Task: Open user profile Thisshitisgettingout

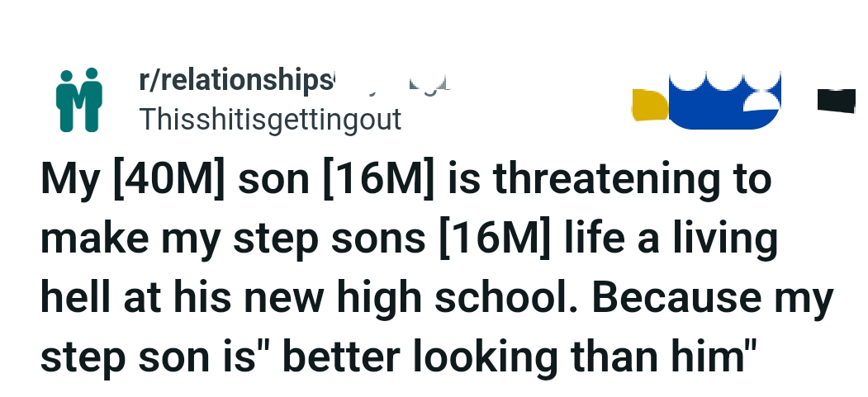Action: click(270, 120)
